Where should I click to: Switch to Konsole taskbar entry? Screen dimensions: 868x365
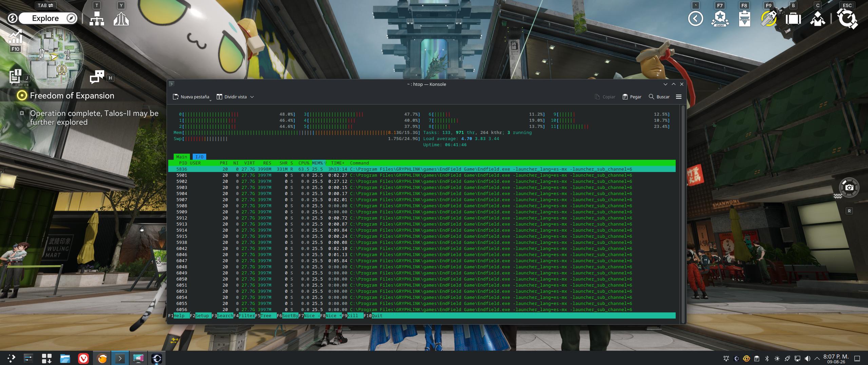coord(120,358)
